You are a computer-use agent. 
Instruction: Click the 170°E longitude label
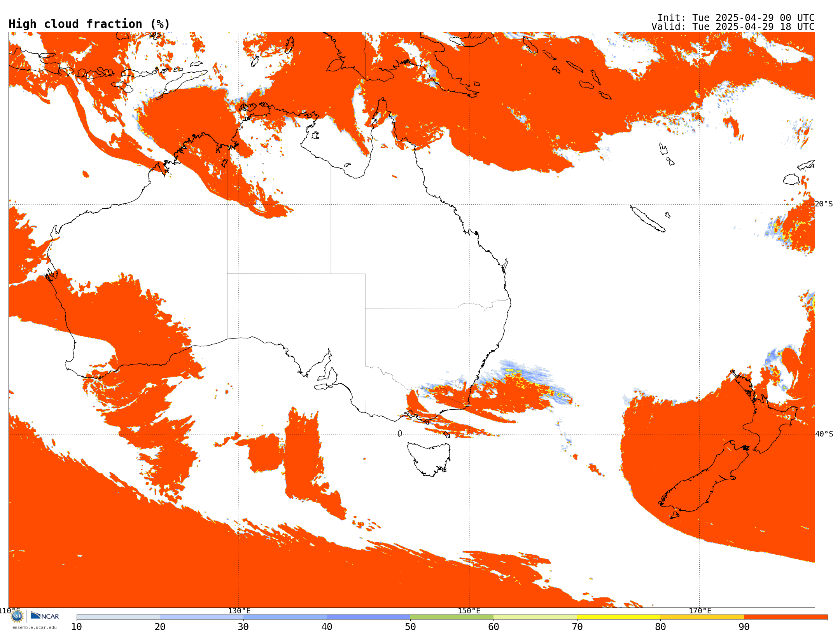click(x=700, y=611)
